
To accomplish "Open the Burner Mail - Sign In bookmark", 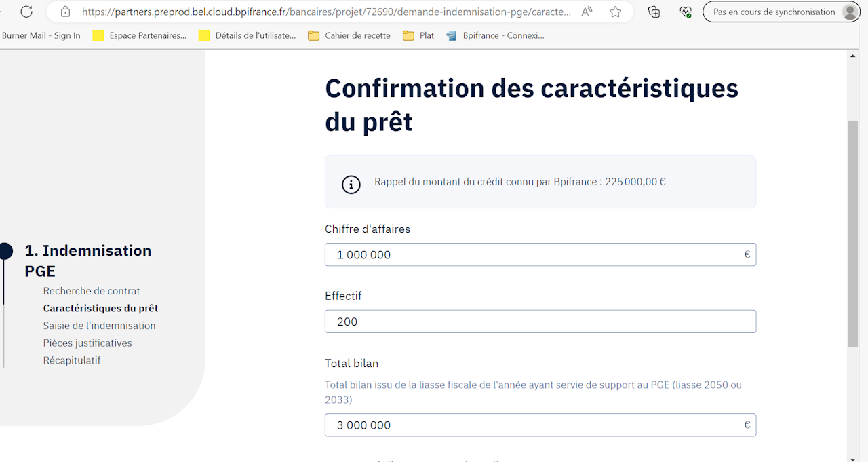I will 41,35.
